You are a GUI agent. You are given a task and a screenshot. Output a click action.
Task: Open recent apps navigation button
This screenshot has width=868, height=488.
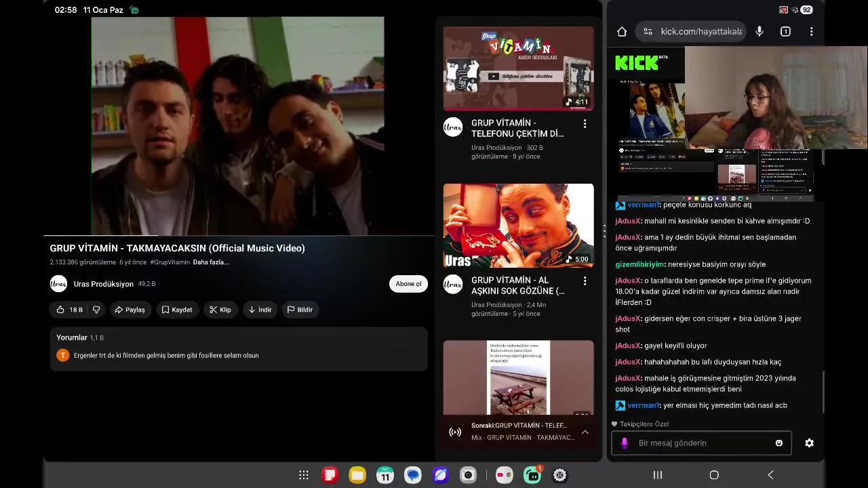[x=657, y=475]
